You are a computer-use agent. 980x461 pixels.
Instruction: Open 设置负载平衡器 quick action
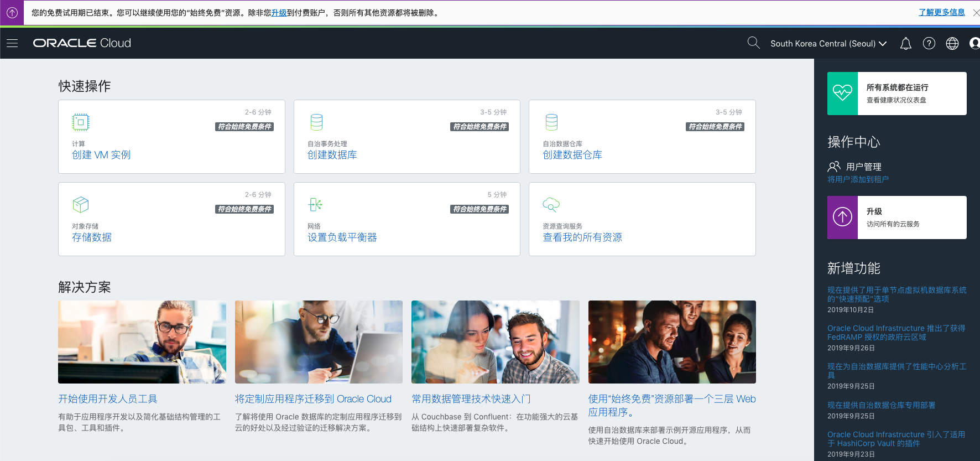tap(342, 237)
